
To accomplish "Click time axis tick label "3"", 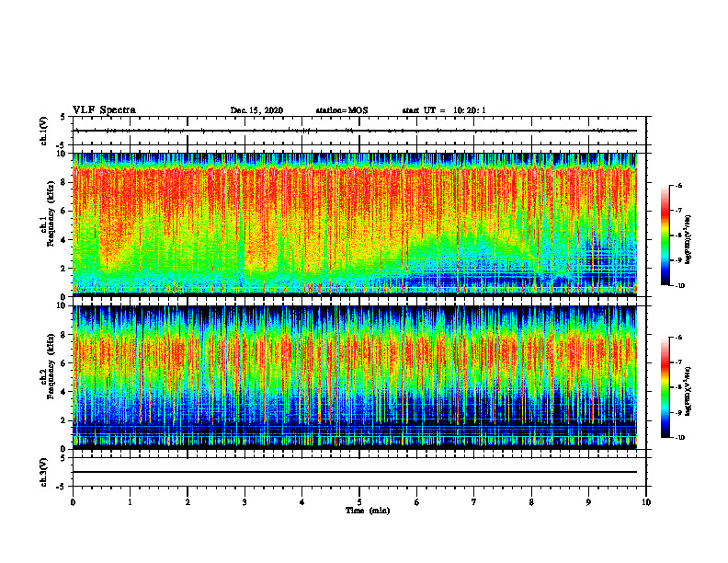I will [x=245, y=502].
